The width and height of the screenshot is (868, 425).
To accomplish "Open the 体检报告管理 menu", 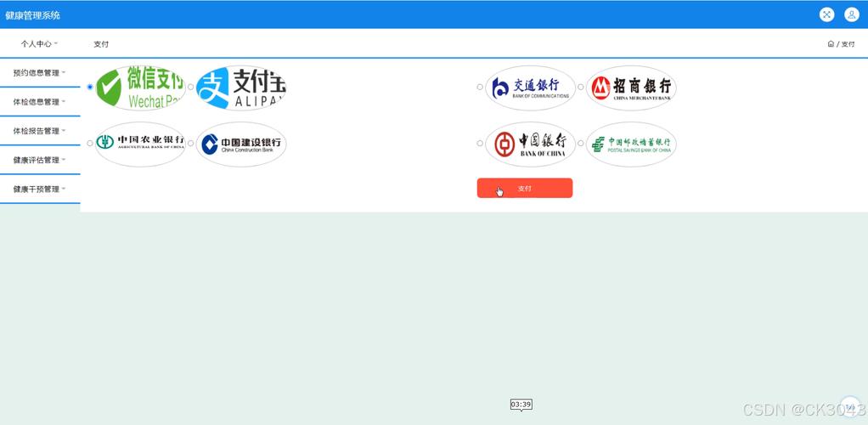I will click(x=40, y=131).
